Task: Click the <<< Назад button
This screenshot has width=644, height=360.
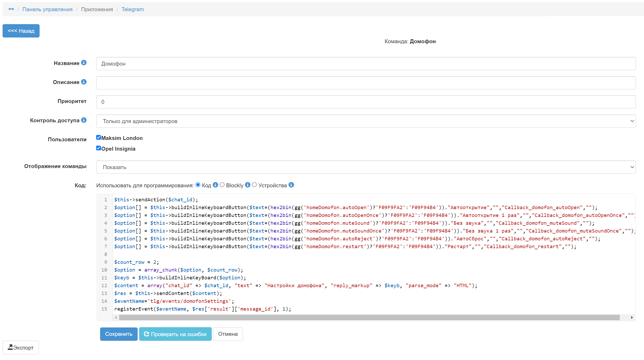Action: (x=21, y=31)
